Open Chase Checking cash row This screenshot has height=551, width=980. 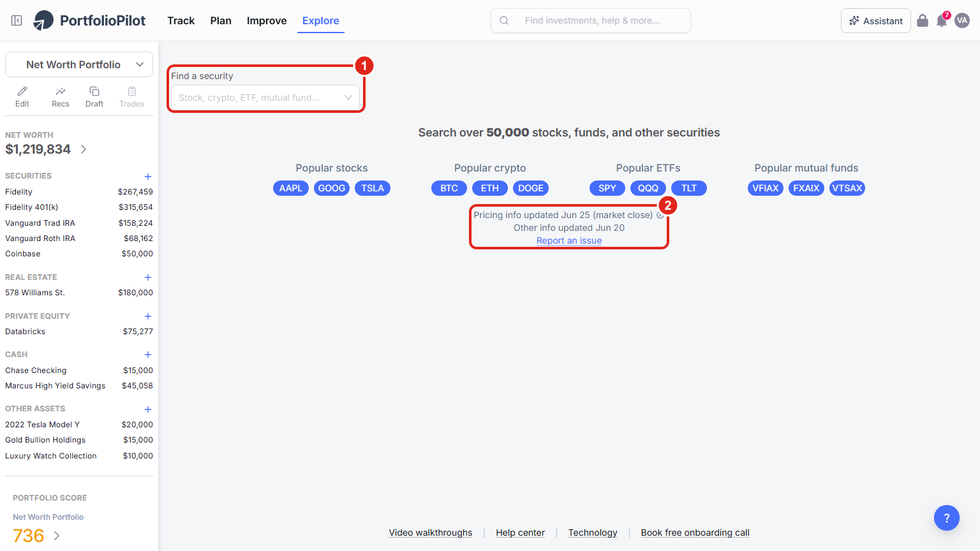[x=79, y=371]
